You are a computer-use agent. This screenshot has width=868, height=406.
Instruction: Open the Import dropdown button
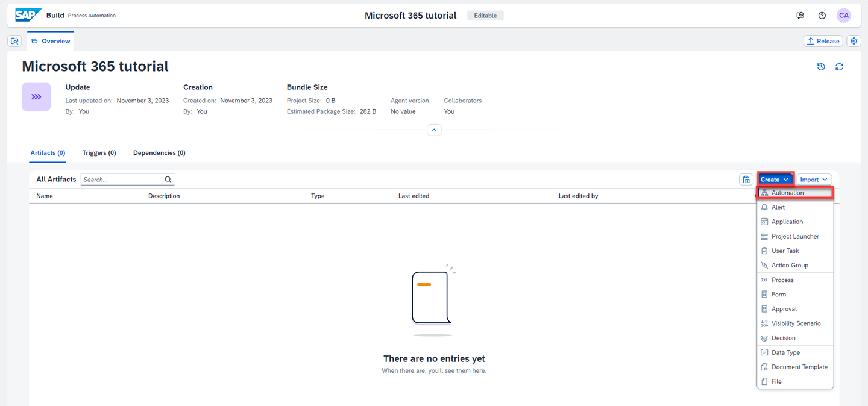[x=814, y=180]
